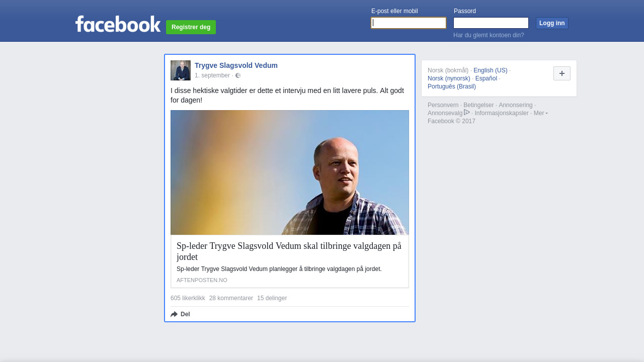Click the Del share arrow icon
Screen dimensions: 644x362
coord(174,314)
